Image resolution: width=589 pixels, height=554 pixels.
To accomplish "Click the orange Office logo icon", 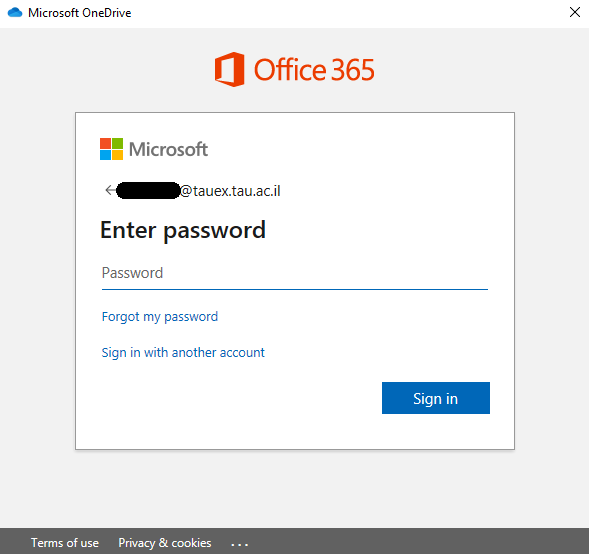I will [230, 69].
